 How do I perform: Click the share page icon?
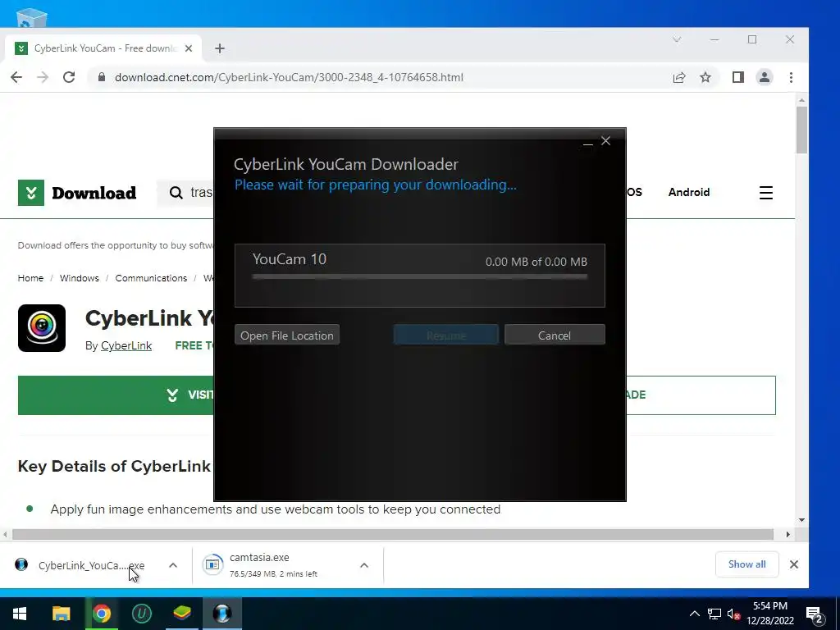coord(678,77)
